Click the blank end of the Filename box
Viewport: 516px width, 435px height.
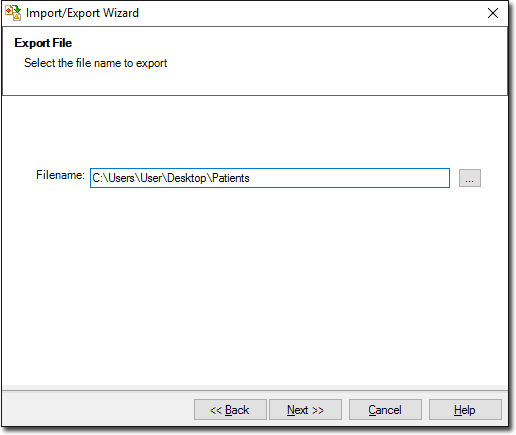point(350,178)
